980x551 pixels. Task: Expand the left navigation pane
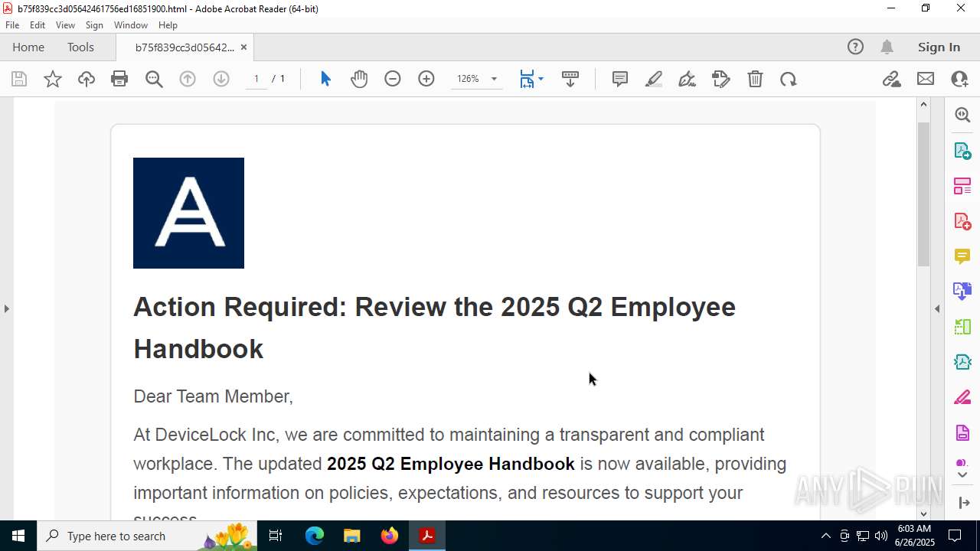click(6, 308)
